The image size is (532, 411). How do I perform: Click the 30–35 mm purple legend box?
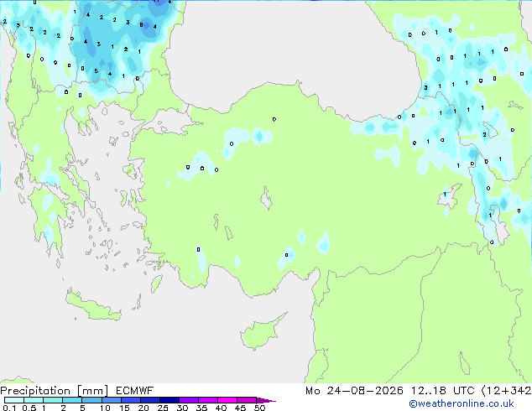click(x=189, y=400)
